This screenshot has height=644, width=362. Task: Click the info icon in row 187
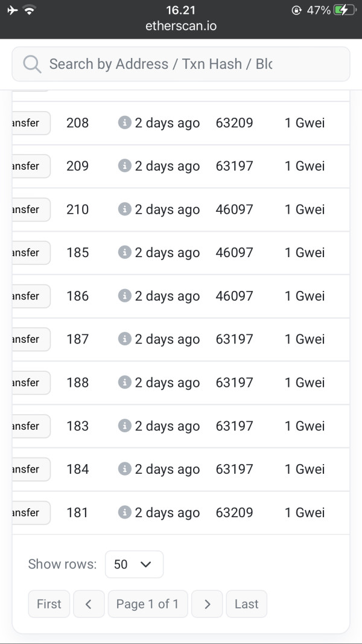click(124, 339)
